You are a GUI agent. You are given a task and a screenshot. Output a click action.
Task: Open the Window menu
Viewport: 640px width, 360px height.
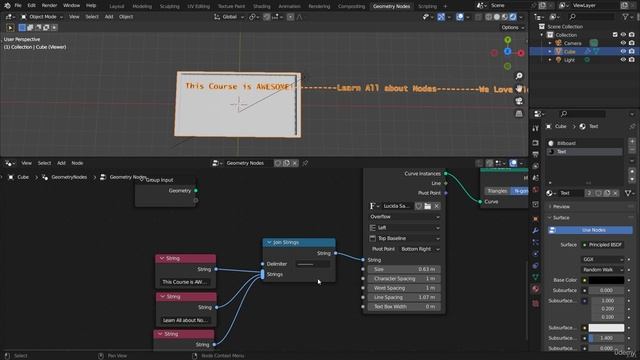(71, 6)
